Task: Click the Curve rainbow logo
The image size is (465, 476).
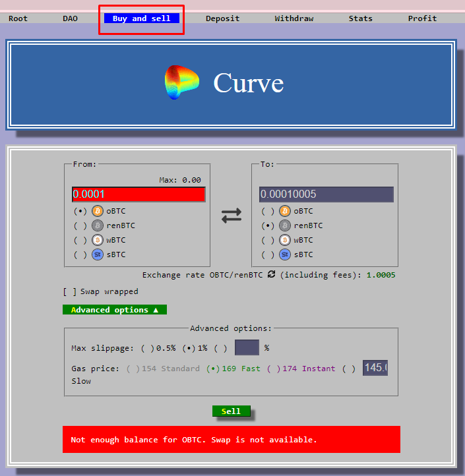Action: point(181,82)
